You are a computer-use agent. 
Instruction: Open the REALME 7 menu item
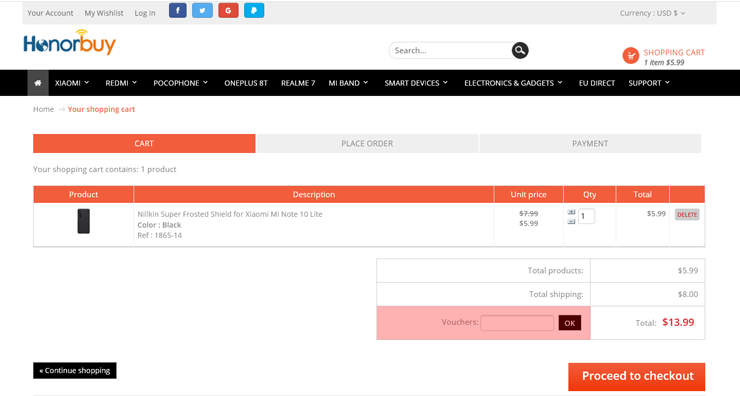[298, 83]
